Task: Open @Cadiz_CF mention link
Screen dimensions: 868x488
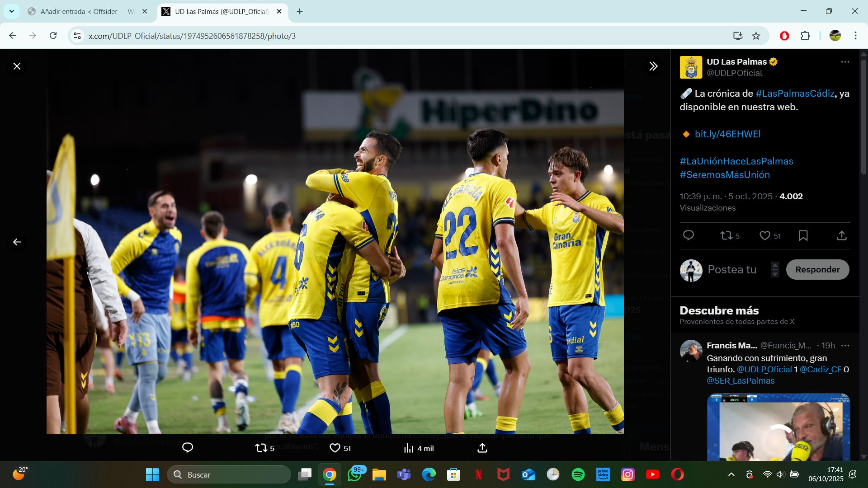Action: tap(821, 369)
